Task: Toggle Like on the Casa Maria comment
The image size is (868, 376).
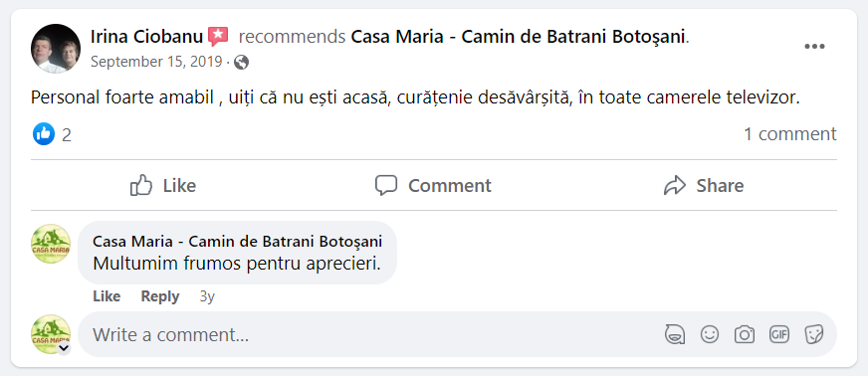Action: tap(107, 296)
